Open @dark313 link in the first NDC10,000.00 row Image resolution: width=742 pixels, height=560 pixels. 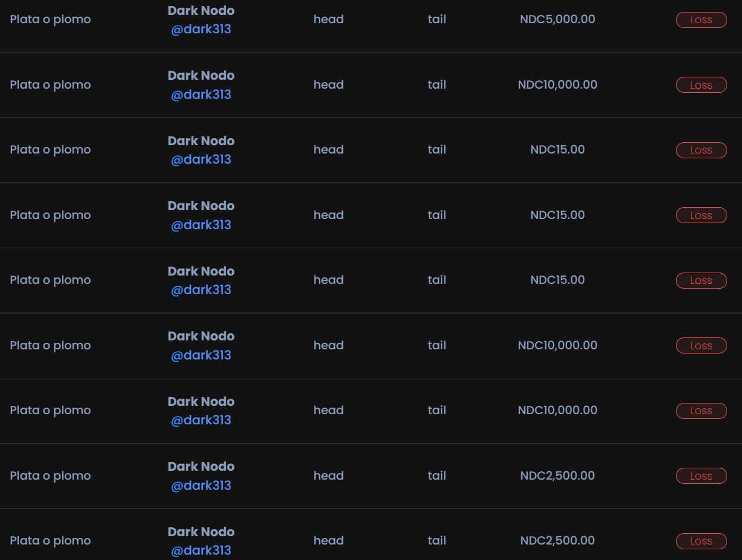(x=201, y=95)
